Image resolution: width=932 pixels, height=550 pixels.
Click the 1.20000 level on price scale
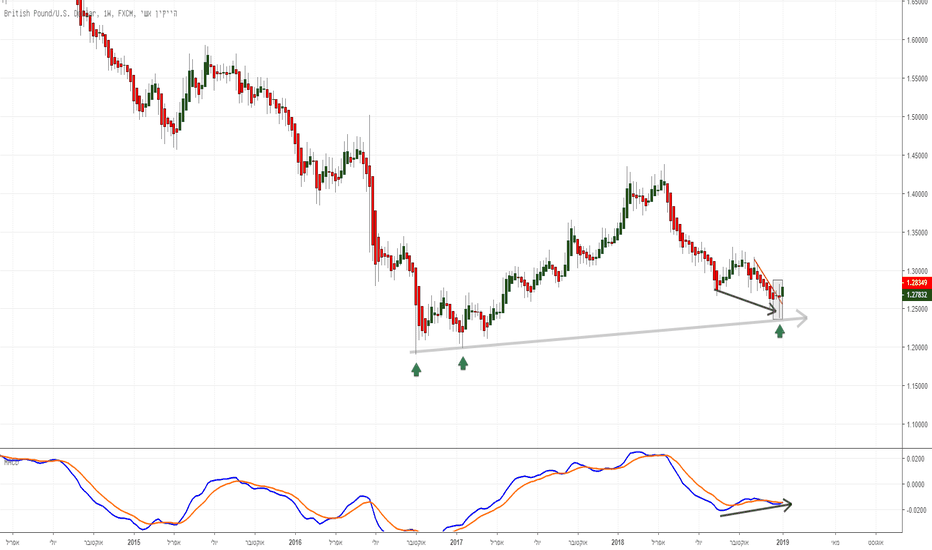pos(917,347)
